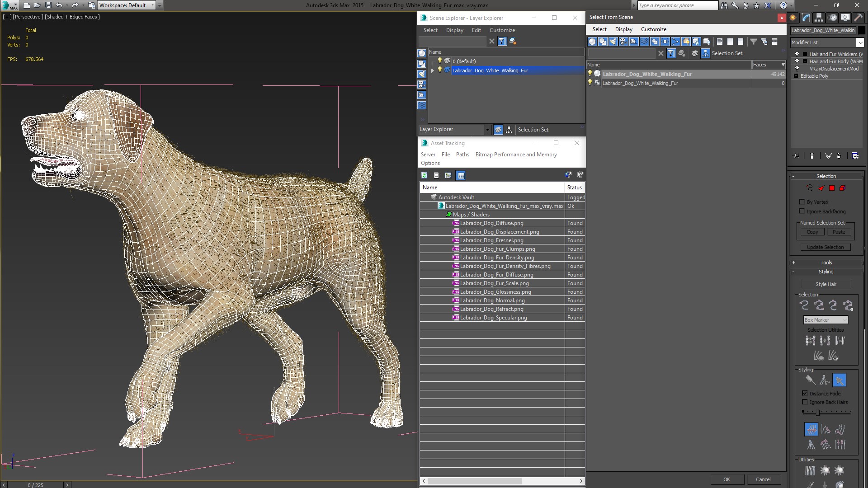Toggle Display Geometry filter in Select From Scene
Image resolution: width=868 pixels, height=488 pixels.
[x=592, y=42]
